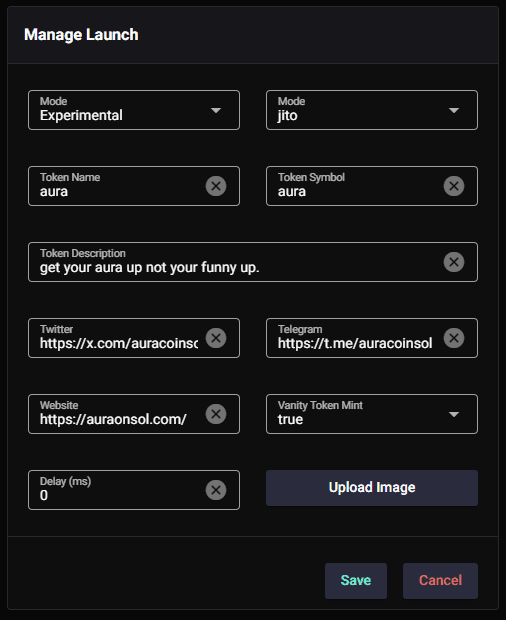Clear the Token Description text
The width and height of the screenshot is (506, 620).
[x=454, y=262]
